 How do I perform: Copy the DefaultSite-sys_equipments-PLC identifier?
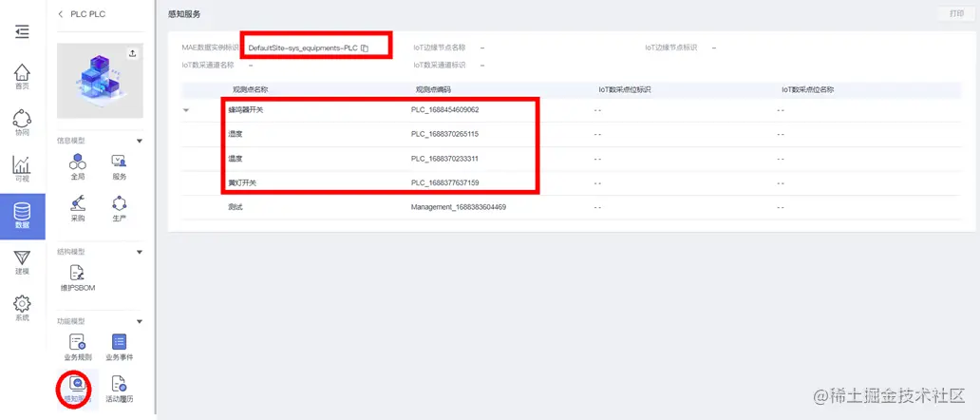click(365, 48)
